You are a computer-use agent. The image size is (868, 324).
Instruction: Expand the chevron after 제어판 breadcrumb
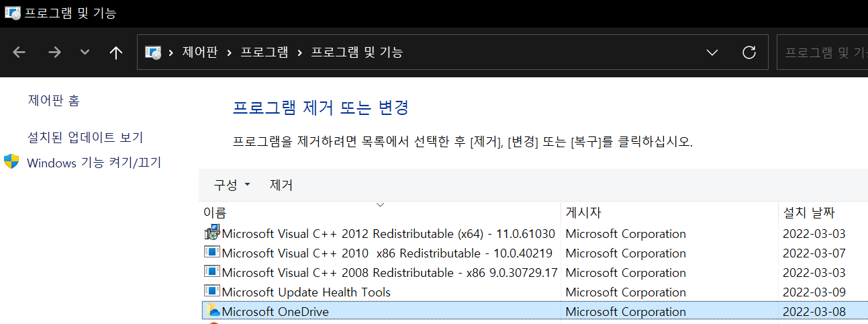pos(230,52)
